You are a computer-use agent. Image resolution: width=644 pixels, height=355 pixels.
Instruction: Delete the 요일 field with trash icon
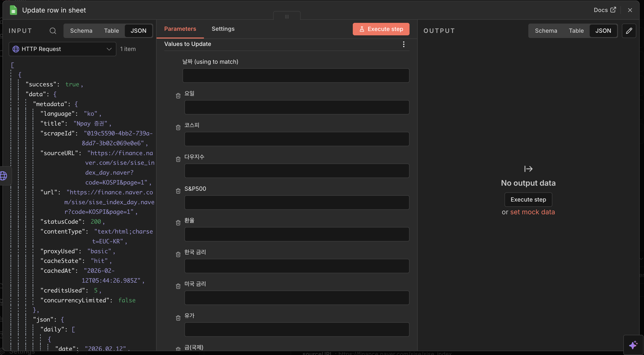(178, 96)
